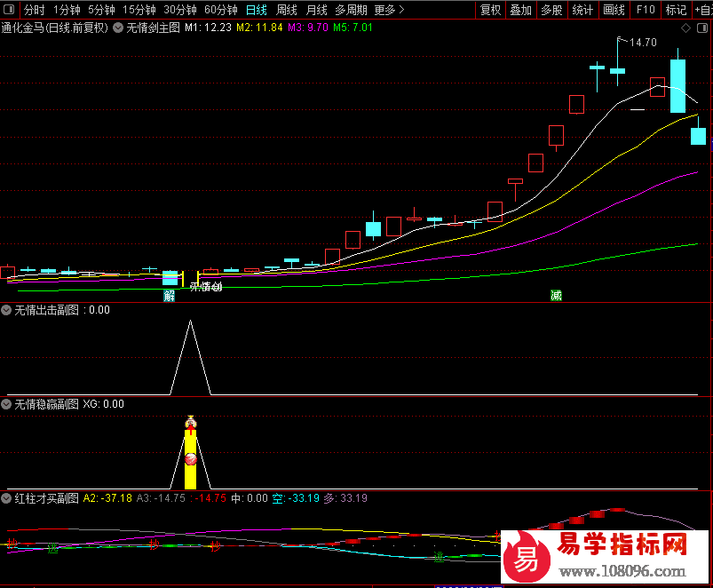This screenshot has height=588, width=713.
Task: Toggle the sidebar panel icon at top-left
Action: pos(9,10)
